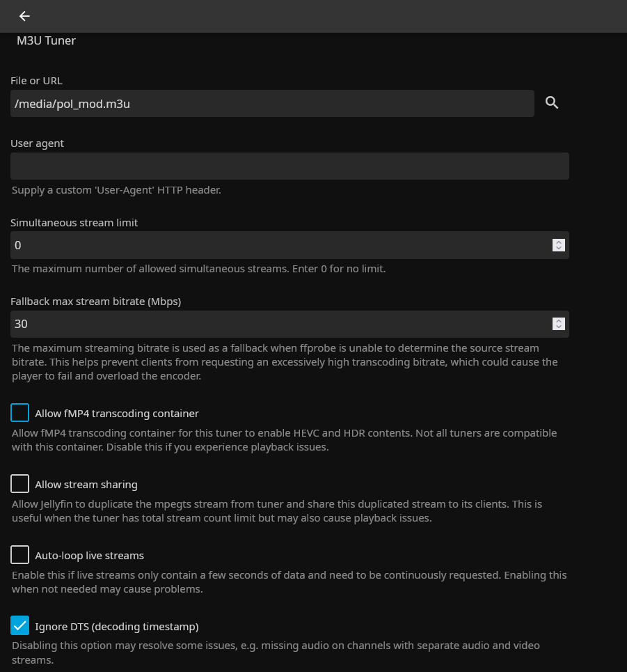Raise fallback max bitrate using up arrow
This screenshot has height=672, width=627.
click(x=558, y=320)
